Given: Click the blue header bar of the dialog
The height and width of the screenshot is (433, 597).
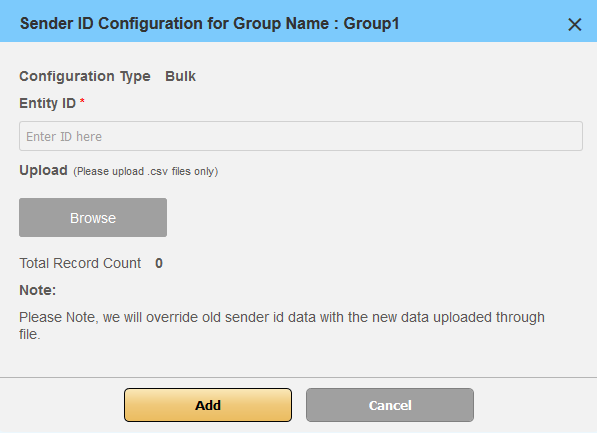Looking at the screenshot, I should click(298, 21).
